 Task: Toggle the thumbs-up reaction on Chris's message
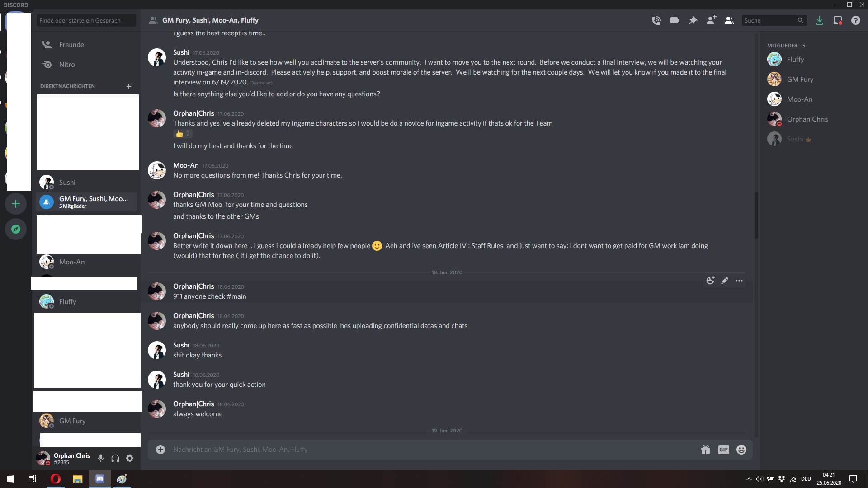pos(183,134)
